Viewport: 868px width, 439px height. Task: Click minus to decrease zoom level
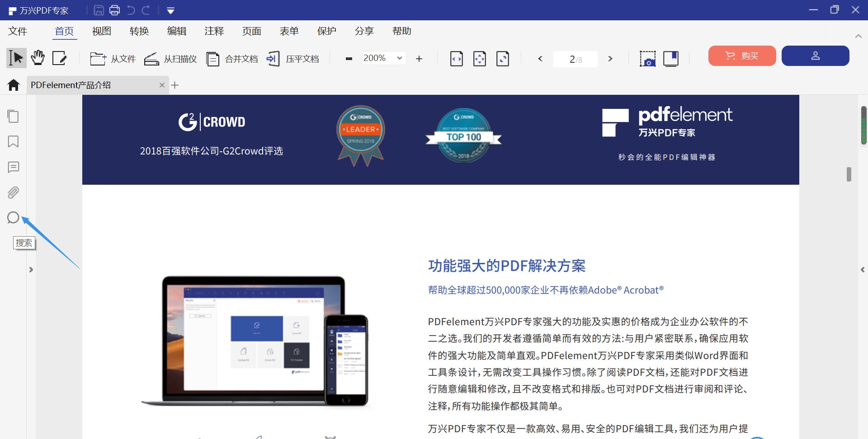[x=349, y=59]
